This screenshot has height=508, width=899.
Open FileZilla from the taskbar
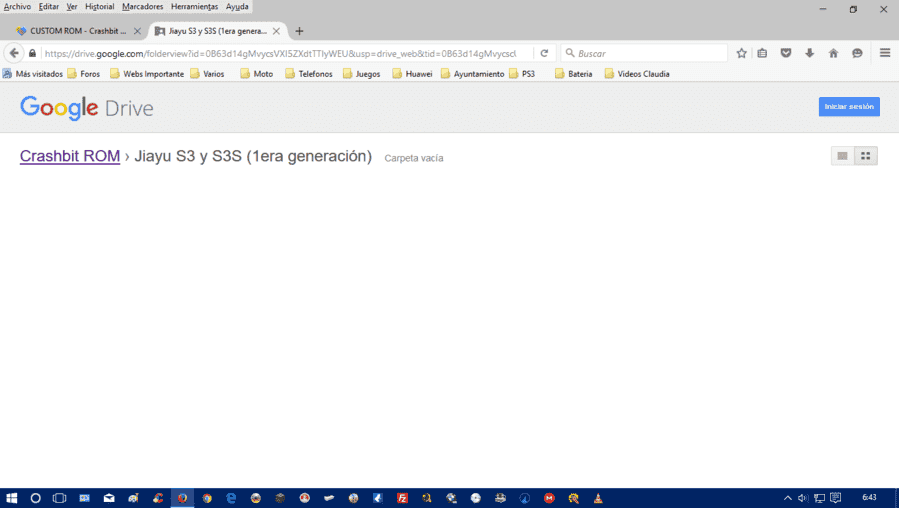402,498
